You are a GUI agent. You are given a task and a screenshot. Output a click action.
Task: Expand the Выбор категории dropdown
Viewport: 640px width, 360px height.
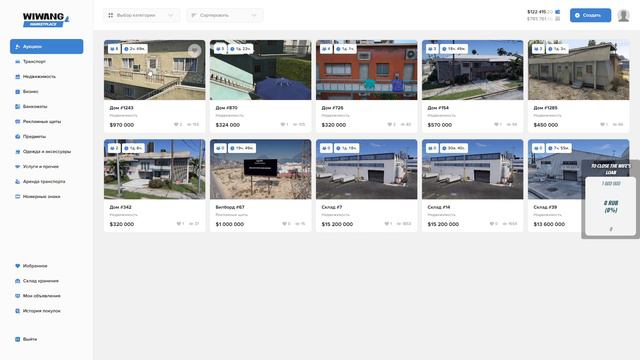141,15
